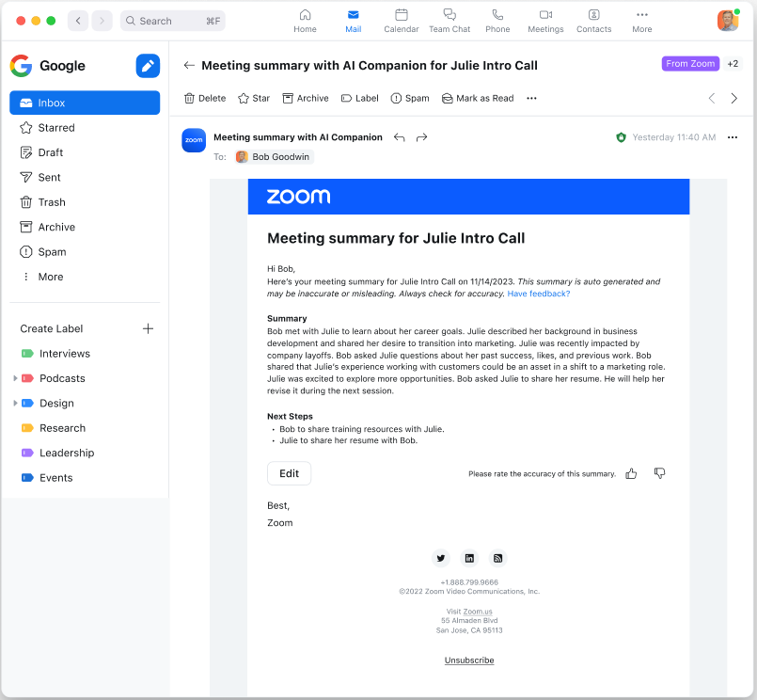Click the blue compose pencil icon

coord(148,66)
